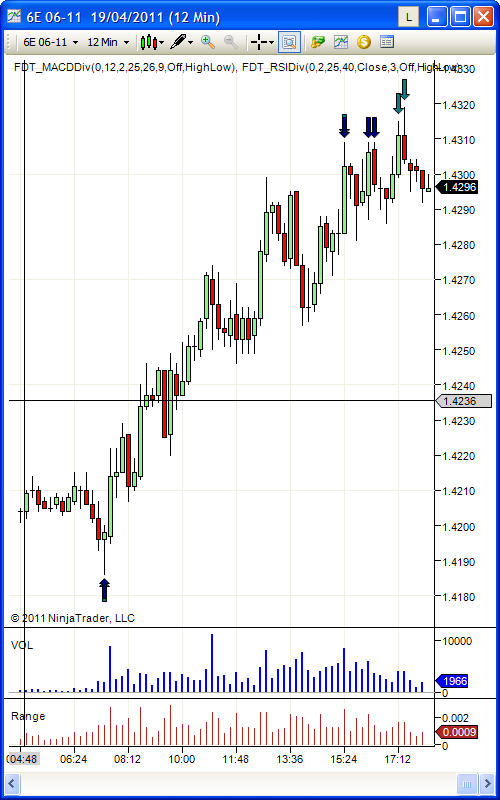
Task: Click the VOL panel label
Action: 22,645
